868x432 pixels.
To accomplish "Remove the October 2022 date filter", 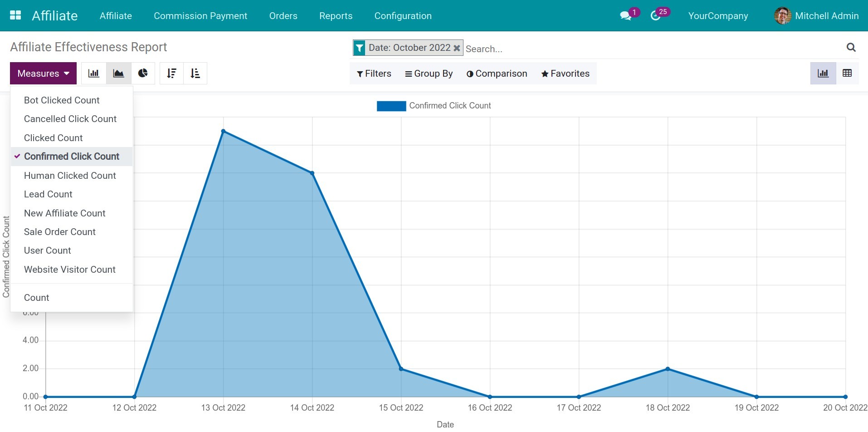I will [456, 48].
